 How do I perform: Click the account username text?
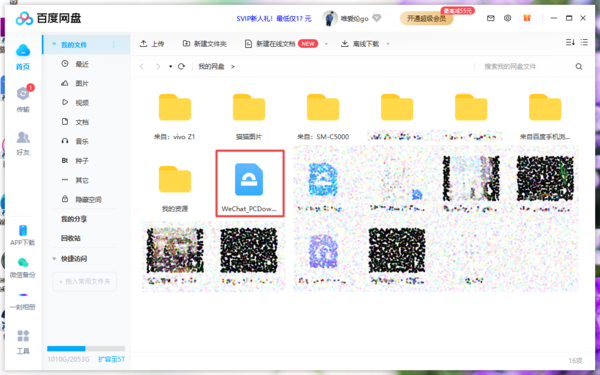(x=355, y=18)
